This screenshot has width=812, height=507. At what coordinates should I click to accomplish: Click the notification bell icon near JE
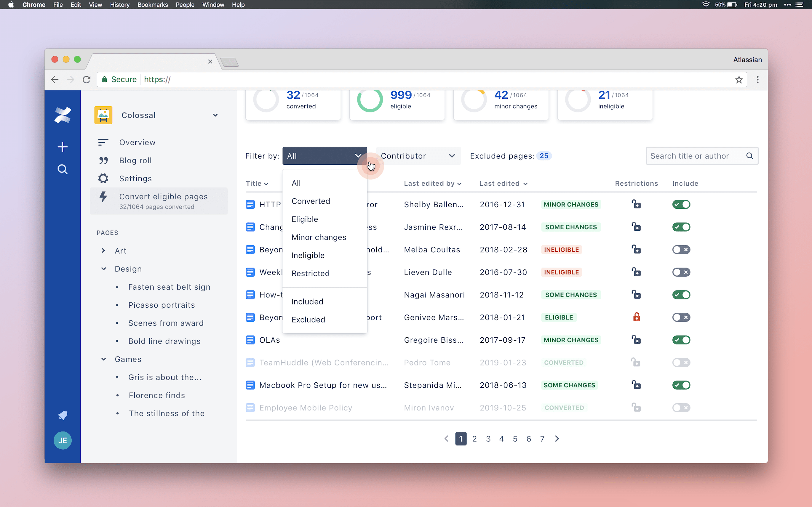[x=63, y=415]
